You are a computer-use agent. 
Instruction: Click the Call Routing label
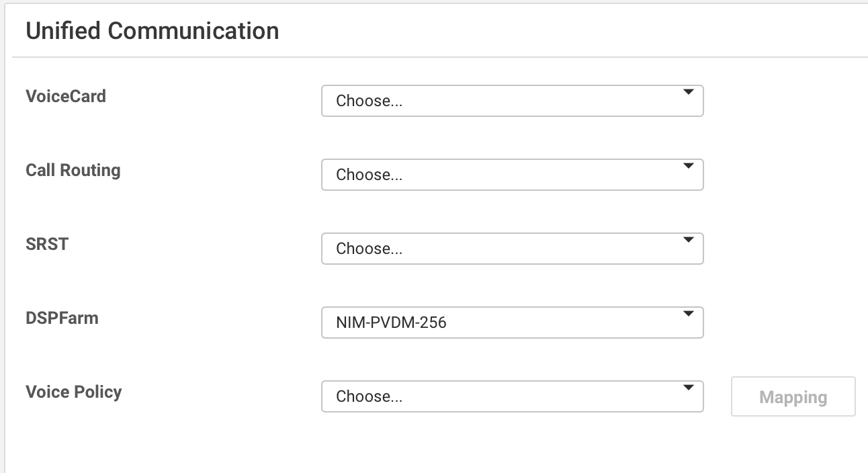(x=73, y=170)
